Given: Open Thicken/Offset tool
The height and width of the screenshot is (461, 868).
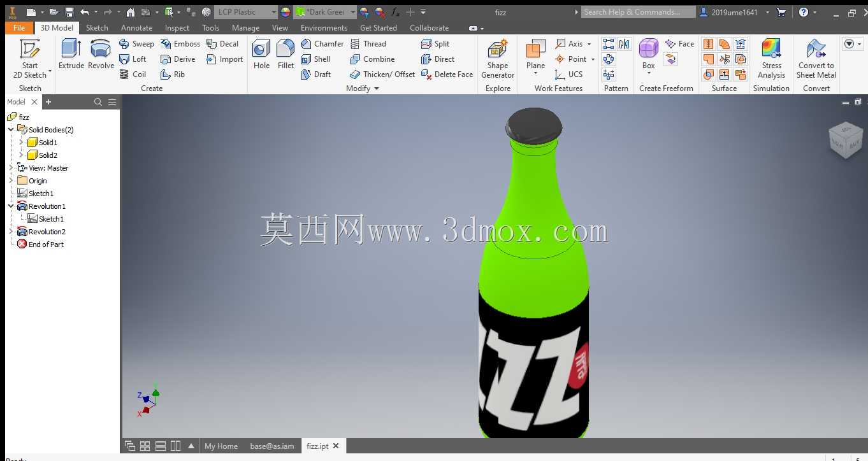Looking at the screenshot, I should (382, 74).
